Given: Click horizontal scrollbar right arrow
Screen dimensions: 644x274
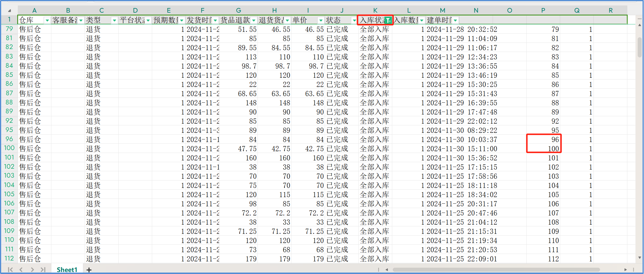Looking at the screenshot, I should click(x=625, y=270).
